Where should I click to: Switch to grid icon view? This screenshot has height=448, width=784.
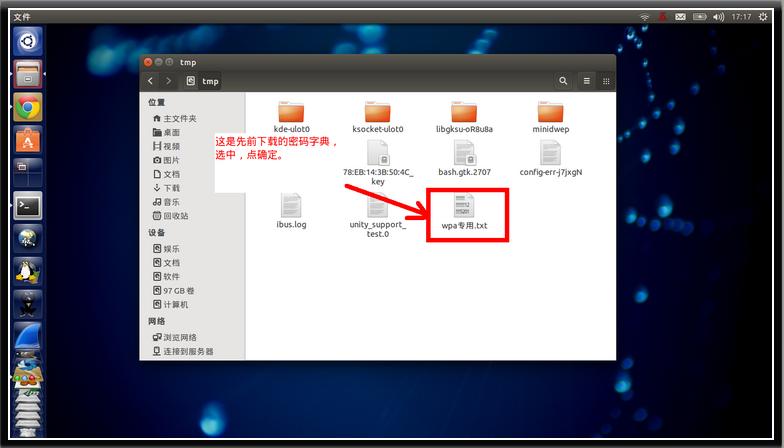point(605,81)
